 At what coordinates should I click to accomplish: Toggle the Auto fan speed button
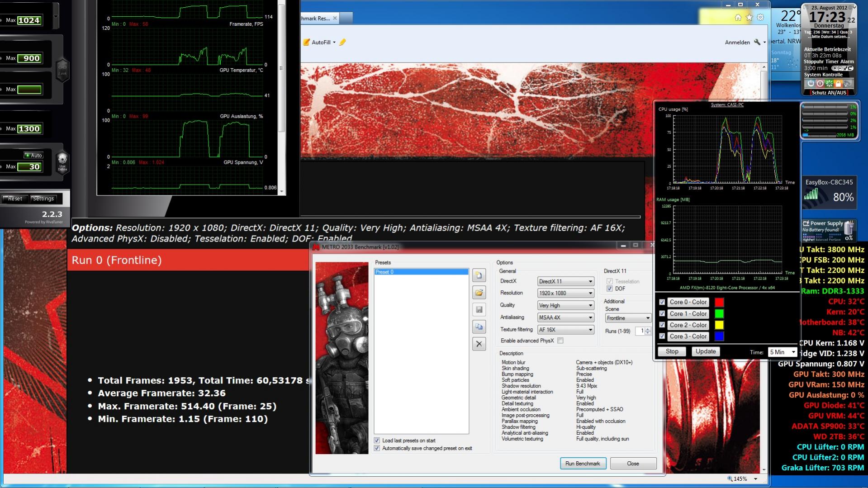pos(33,155)
